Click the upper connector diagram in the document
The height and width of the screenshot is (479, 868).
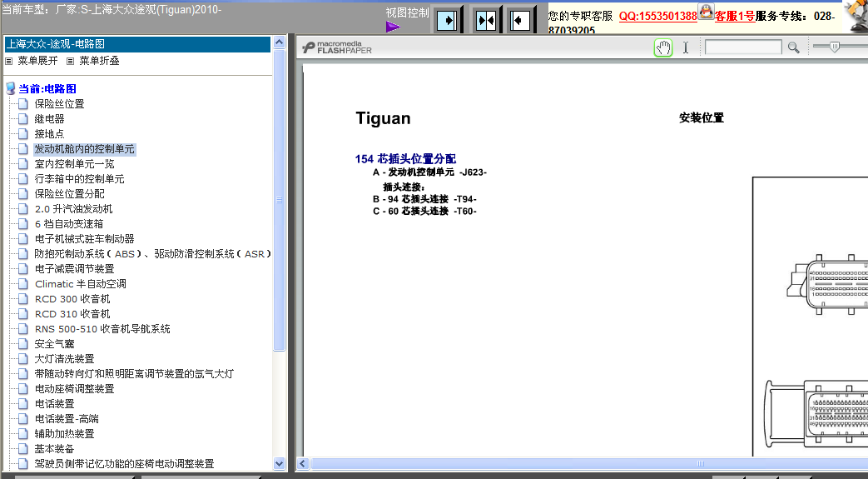827,284
